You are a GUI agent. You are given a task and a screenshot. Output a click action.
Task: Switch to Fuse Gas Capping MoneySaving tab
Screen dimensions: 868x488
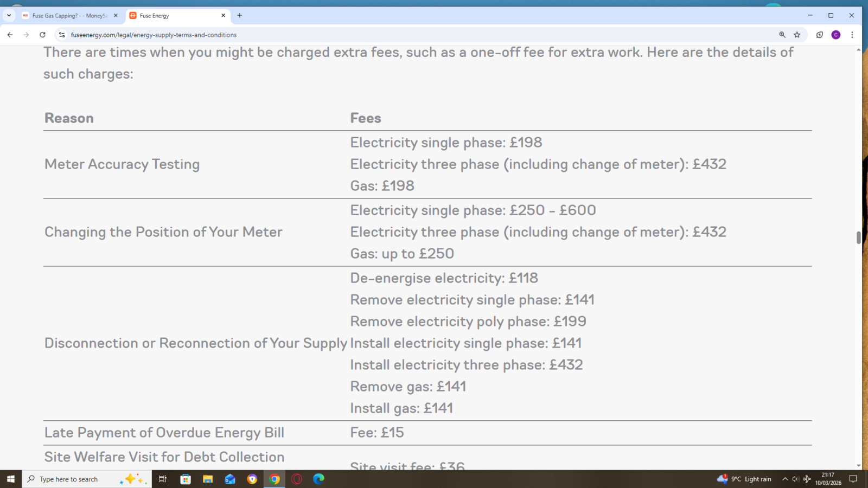click(x=70, y=16)
